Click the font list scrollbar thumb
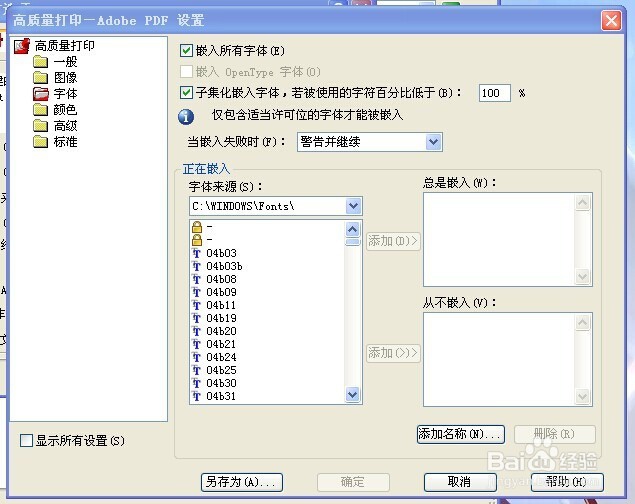The image size is (635, 504). 353,242
